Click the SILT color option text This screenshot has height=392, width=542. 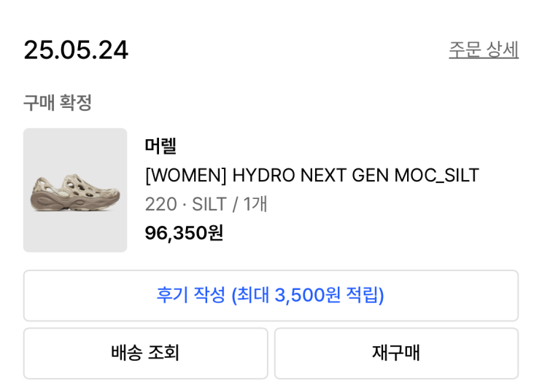(208, 204)
